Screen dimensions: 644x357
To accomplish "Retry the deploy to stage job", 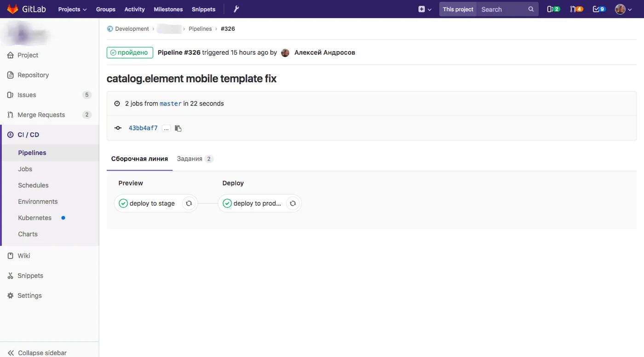I will pyautogui.click(x=189, y=203).
